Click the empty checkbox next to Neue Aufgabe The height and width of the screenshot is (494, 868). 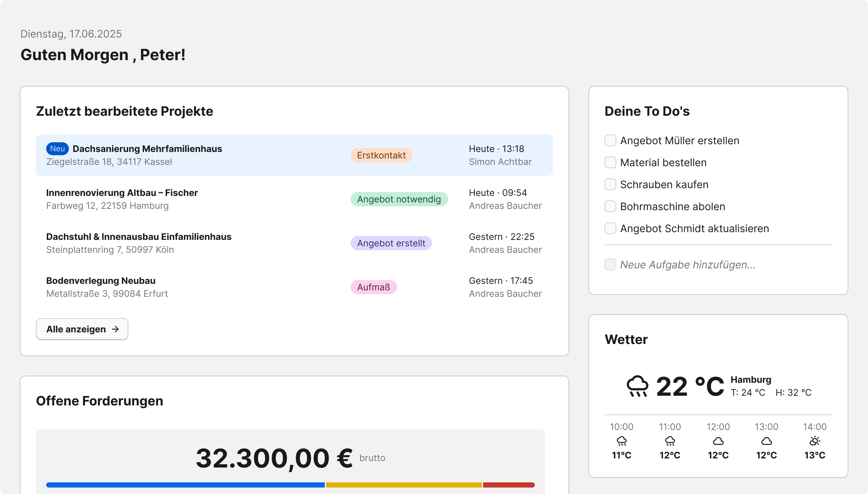click(610, 265)
